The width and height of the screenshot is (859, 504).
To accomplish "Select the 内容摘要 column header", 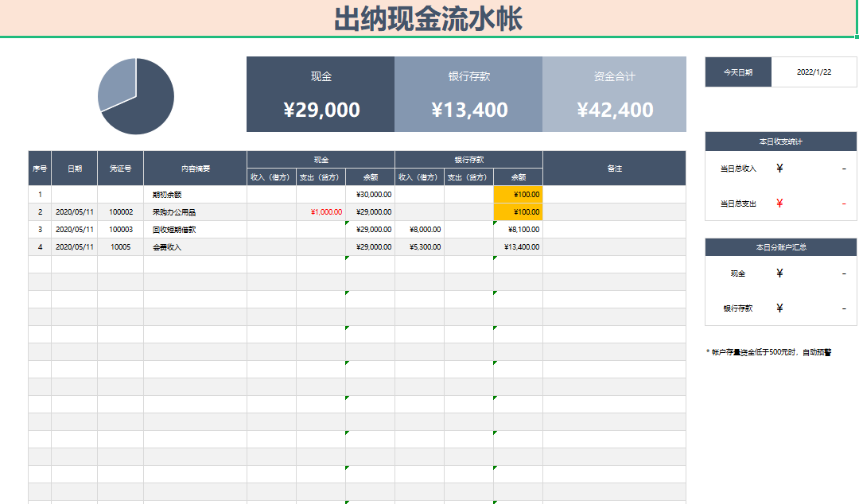I will (x=195, y=168).
